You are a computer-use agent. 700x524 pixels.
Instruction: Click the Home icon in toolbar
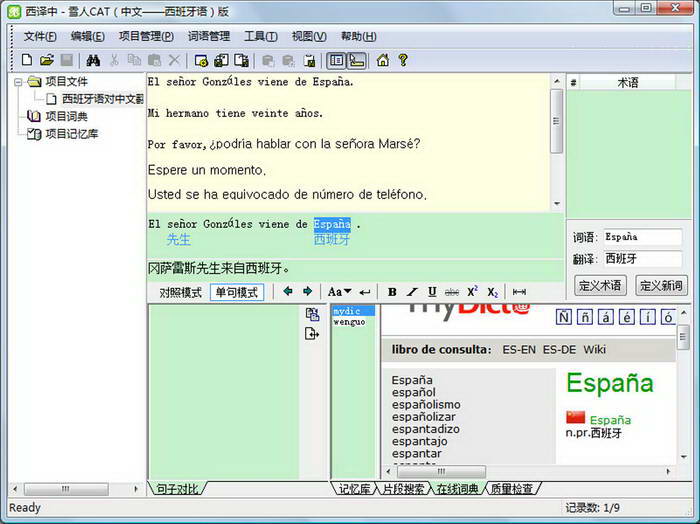tap(382, 60)
